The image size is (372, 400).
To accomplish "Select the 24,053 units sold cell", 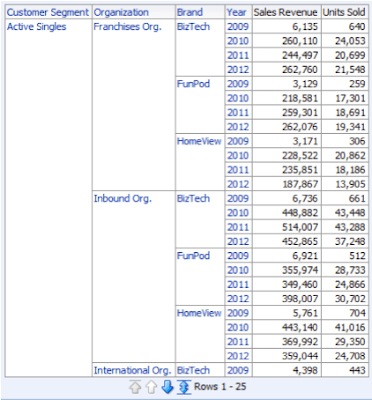I will 345,41.
